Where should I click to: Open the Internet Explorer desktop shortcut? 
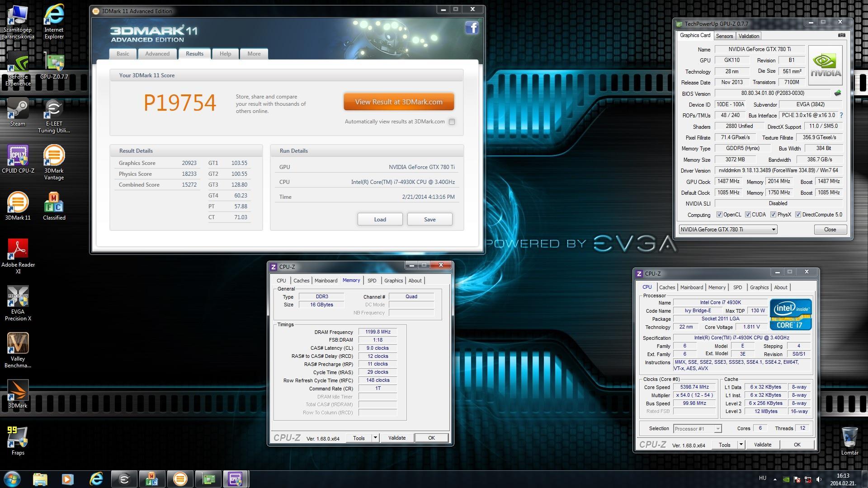click(x=54, y=21)
